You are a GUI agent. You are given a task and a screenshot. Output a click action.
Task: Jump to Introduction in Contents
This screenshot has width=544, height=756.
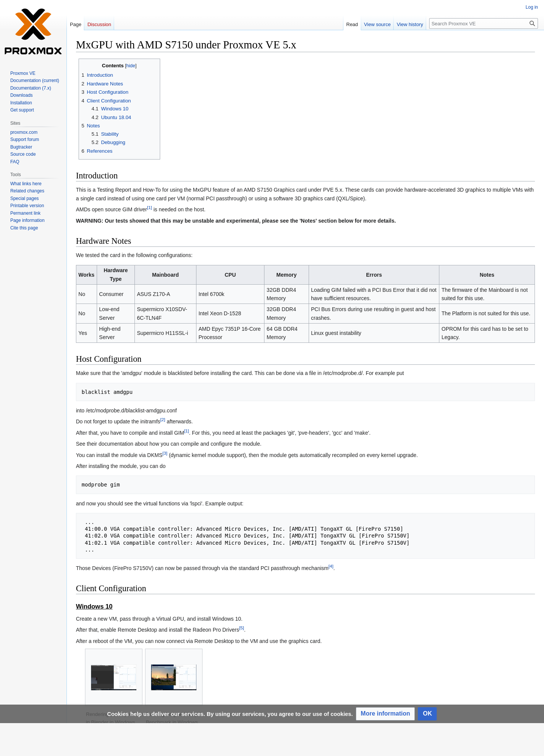tap(100, 75)
